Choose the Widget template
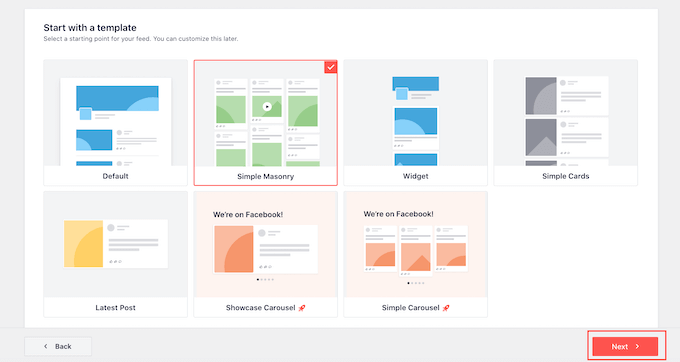This screenshot has width=680, height=362. [415, 123]
